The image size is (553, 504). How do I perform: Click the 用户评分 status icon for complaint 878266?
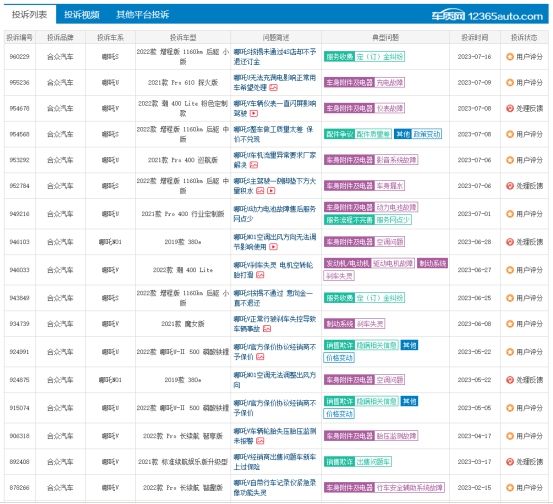click(x=510, y=488)
